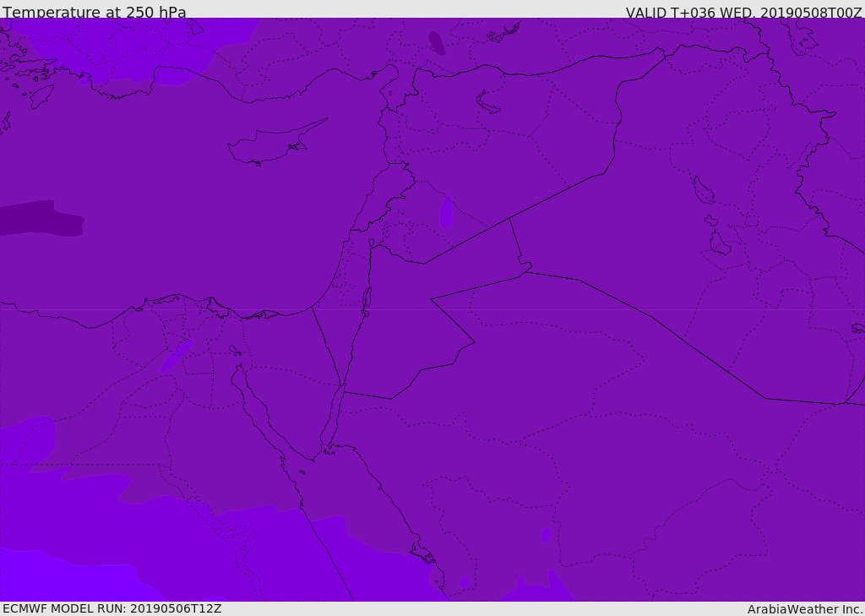Screen dimensions: 865x616
Task: Click the "Temperature at 250 hPa" title
Action: [95, 12]
